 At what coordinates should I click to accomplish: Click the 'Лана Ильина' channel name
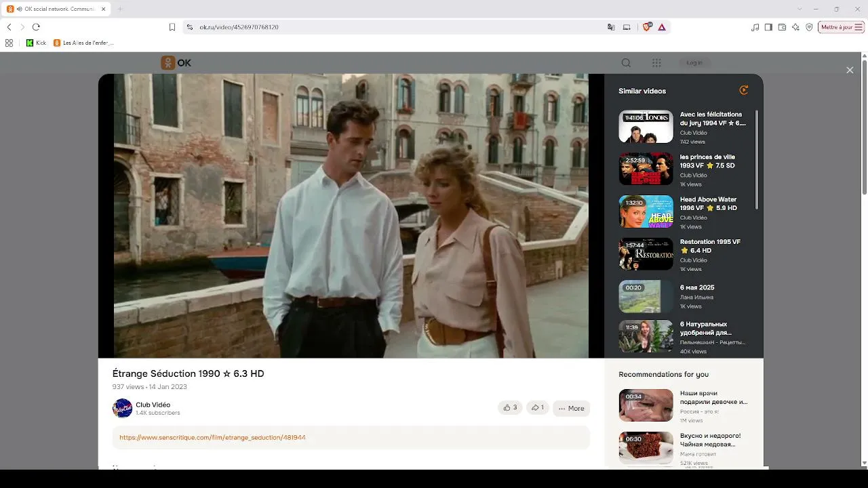[696, 298]
